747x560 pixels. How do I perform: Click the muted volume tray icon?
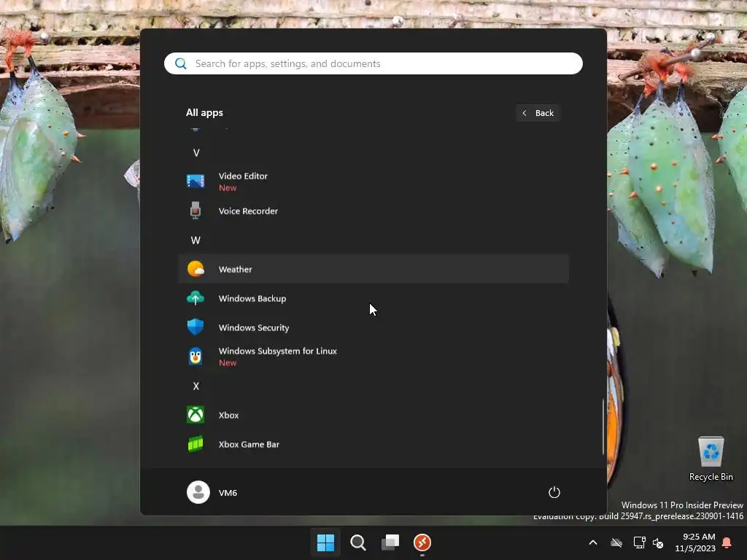658,542
